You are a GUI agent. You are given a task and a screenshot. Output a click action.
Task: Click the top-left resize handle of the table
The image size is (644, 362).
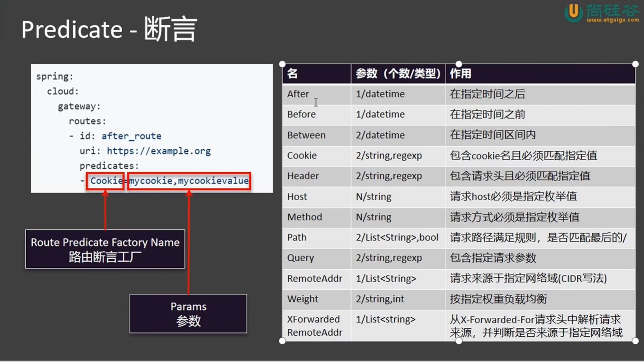tap(283, 64)
